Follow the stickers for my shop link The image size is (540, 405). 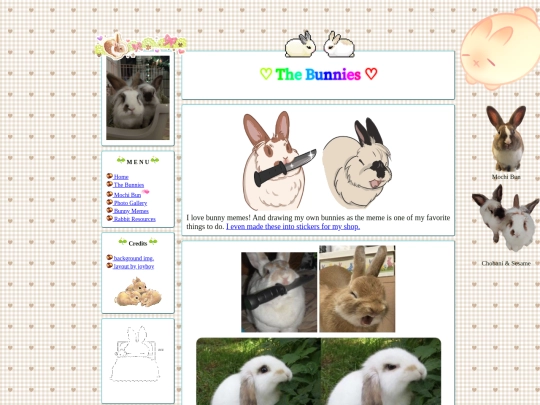293,227
